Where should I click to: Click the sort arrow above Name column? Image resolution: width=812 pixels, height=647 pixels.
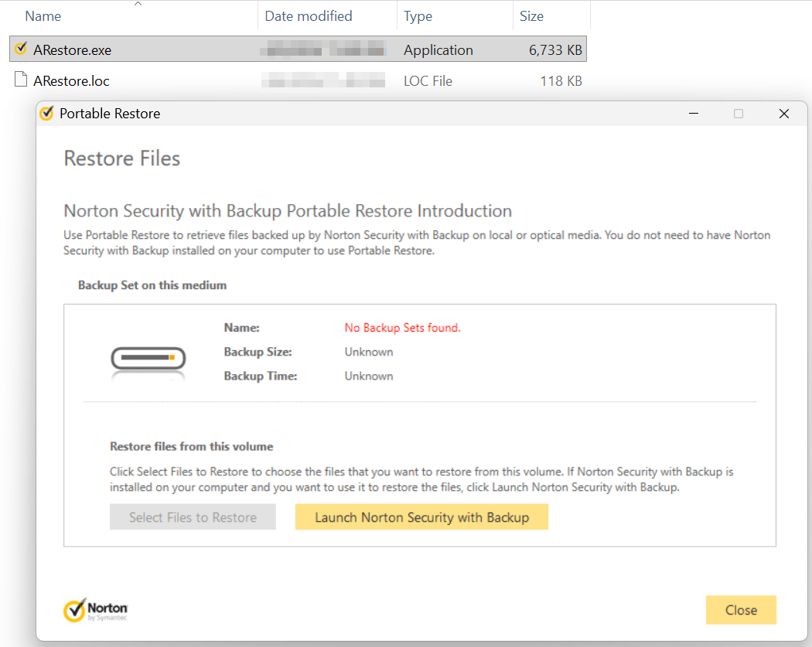138,5
